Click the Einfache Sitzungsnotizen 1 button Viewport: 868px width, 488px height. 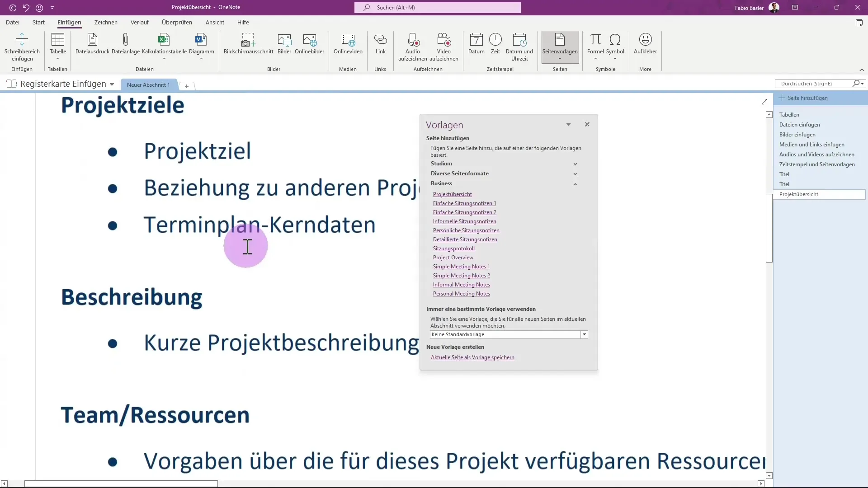click(465, 203)
